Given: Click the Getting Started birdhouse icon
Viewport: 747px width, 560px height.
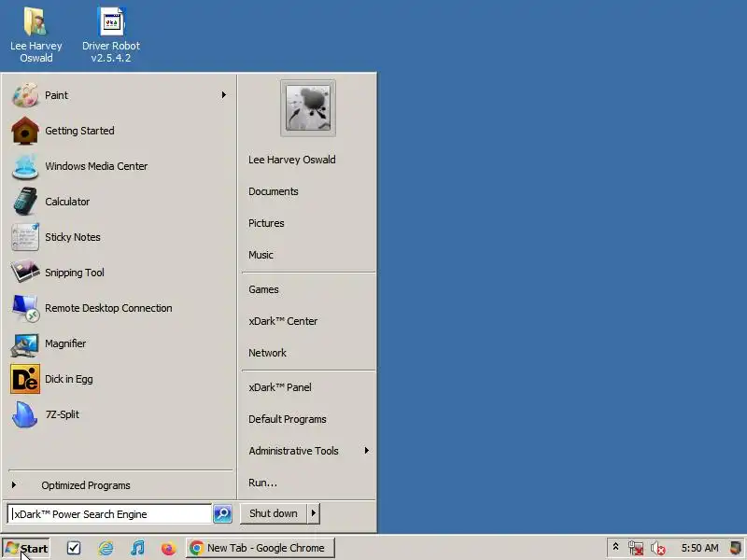Looking at the screenshot, I should click(25, 131).
